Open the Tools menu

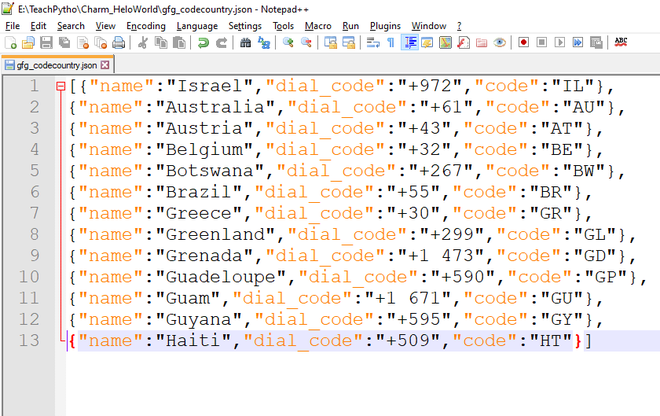pos(283,26)
